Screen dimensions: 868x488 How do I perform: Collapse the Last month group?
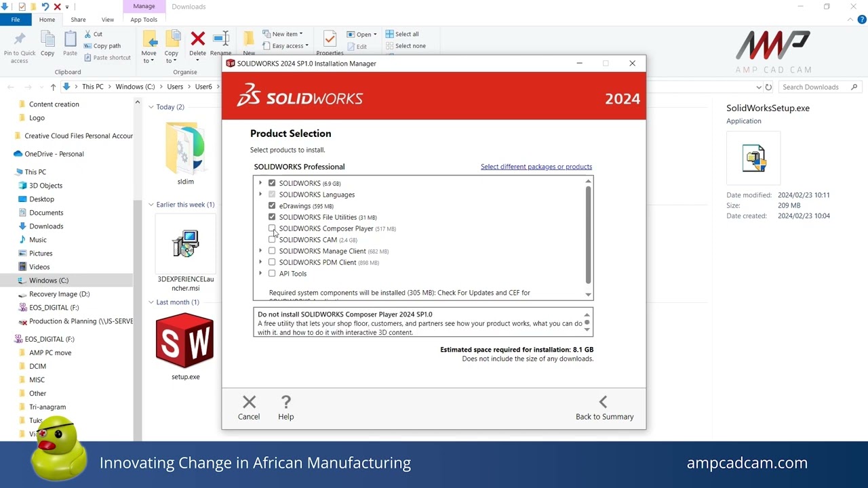pos(151,302)
